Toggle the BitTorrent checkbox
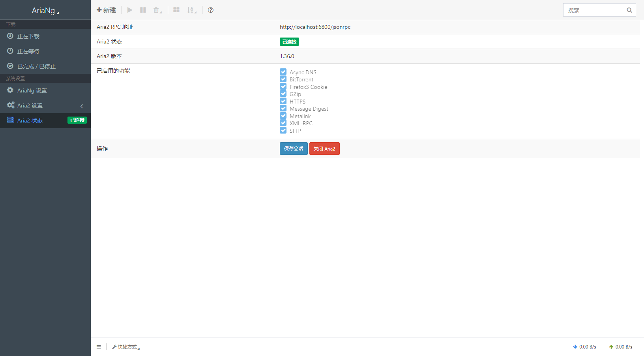 (x=283, y=79)
